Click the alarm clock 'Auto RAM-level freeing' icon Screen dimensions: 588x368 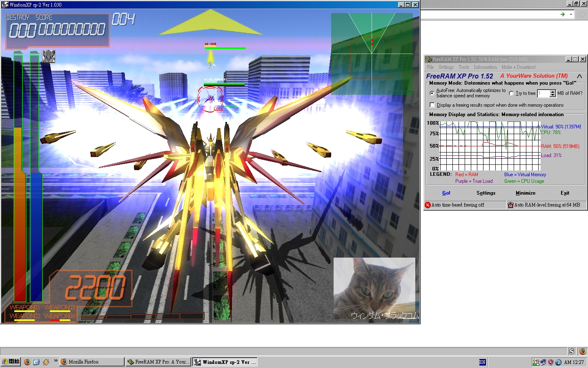coord(510,205)
